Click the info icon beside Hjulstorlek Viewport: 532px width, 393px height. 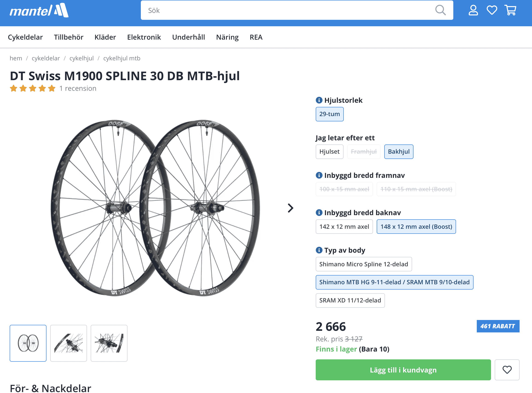pyautogui.click(x=319, y=100)
